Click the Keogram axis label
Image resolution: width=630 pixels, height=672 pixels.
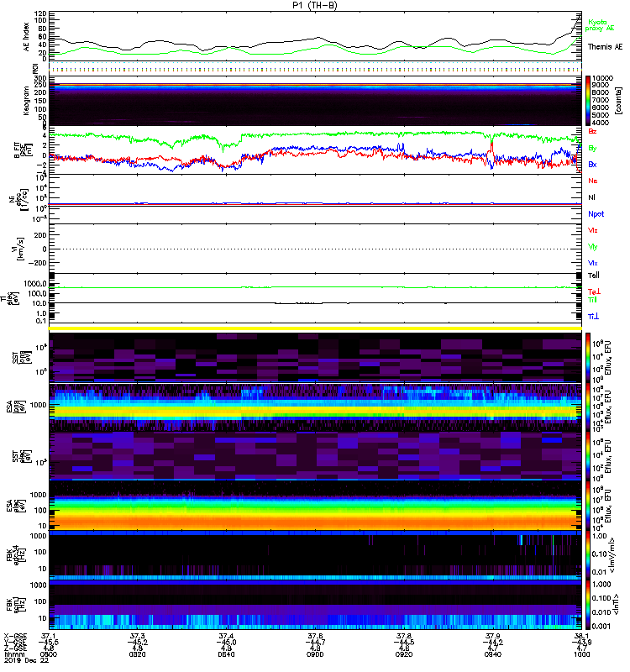pos(26,100)
